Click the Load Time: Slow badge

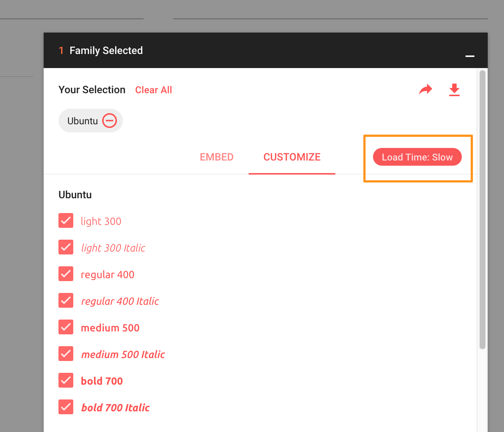point(417,157)
